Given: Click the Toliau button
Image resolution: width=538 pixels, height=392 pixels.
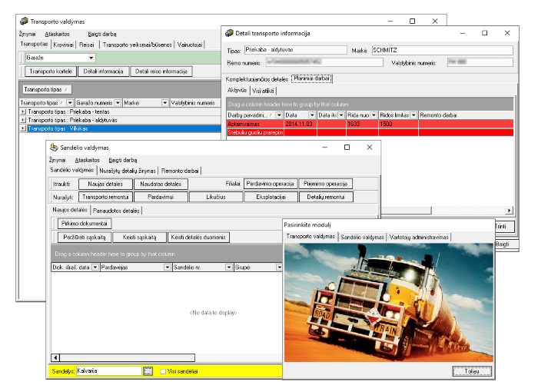Looking at the screenshot, I should 472,371.
